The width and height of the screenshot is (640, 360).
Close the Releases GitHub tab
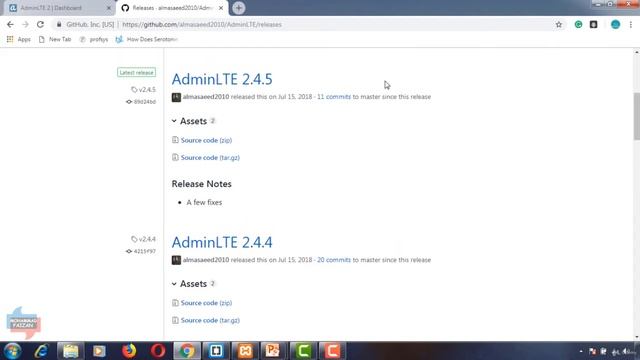click(221, 8)
